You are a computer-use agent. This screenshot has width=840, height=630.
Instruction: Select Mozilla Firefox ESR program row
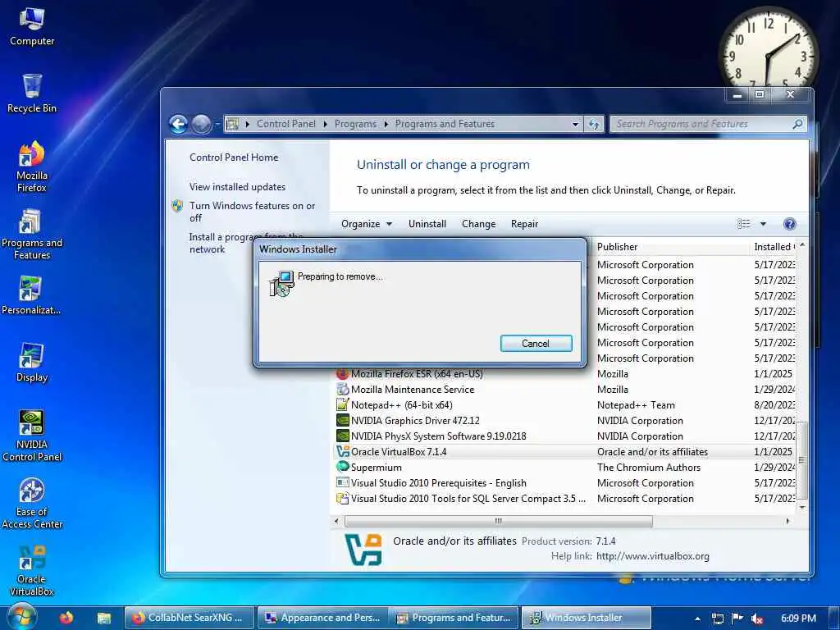click(564, 374)
